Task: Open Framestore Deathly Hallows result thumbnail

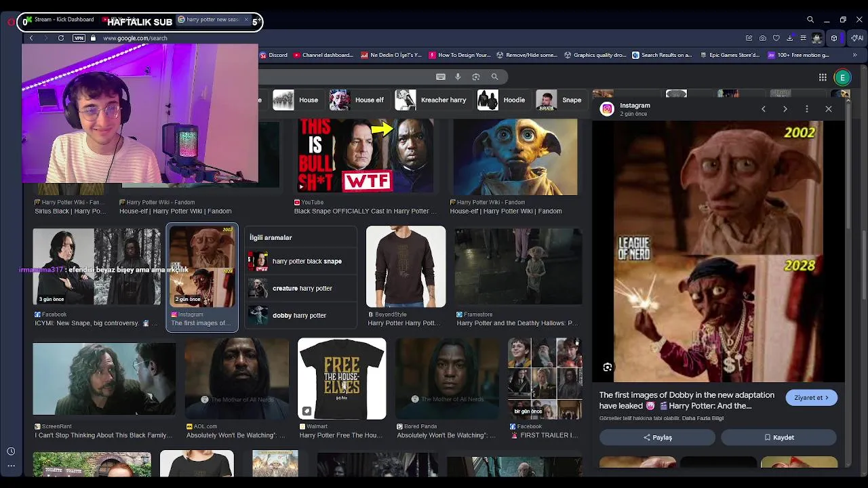Action: 519,267
